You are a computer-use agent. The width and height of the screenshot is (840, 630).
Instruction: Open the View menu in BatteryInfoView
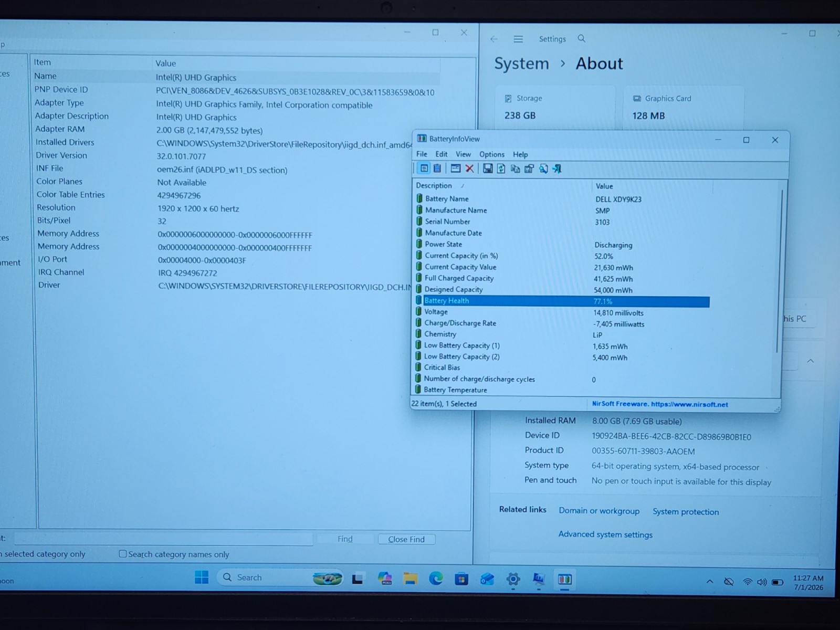pos(463,154)
